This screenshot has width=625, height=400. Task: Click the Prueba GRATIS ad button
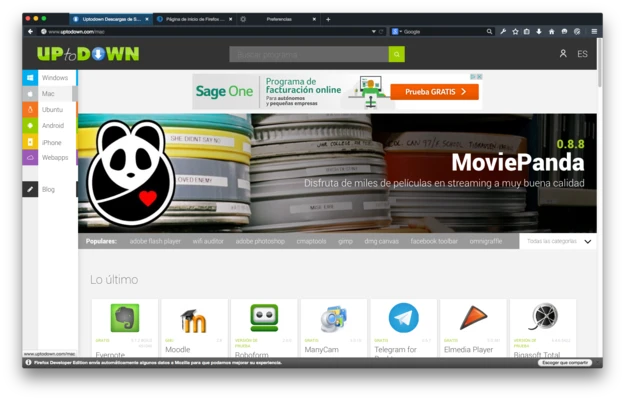(434, 92)
